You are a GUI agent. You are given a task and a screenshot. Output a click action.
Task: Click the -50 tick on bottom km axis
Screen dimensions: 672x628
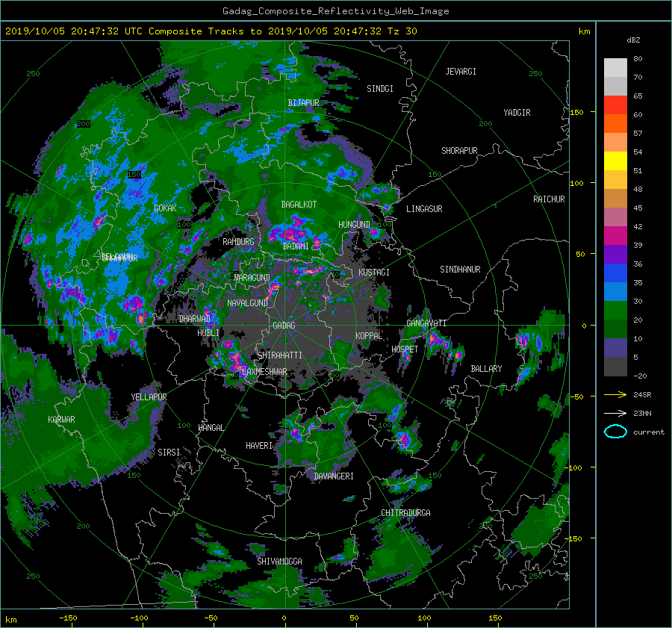tap(211, 618)
